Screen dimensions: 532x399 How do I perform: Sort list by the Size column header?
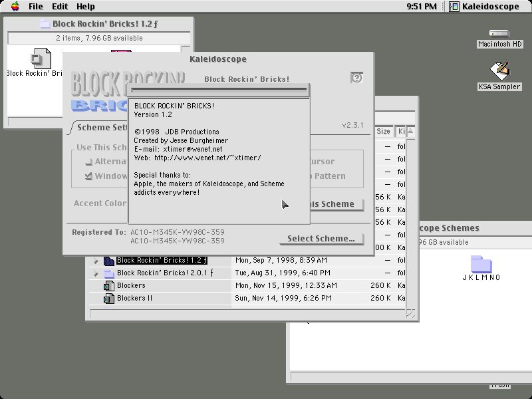click(x=383, y=131)
